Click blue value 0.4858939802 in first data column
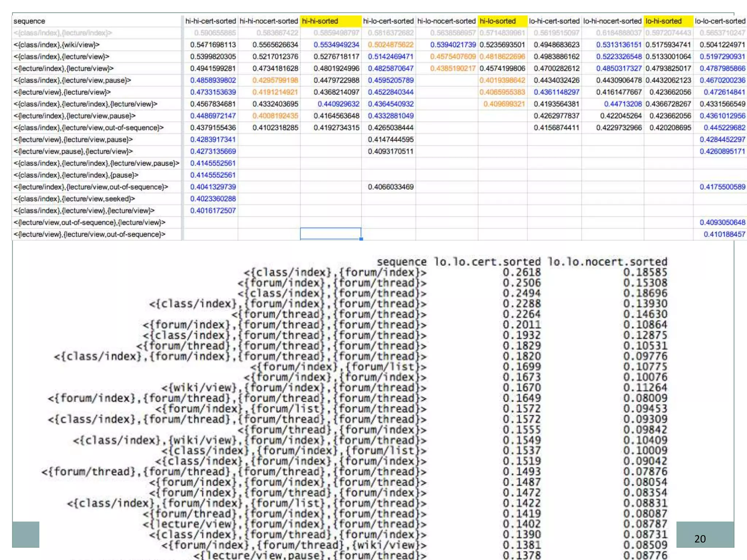Image resolution: width=747 pixels, height=560 pixels. pyautogui.click(x=213, y=80)
